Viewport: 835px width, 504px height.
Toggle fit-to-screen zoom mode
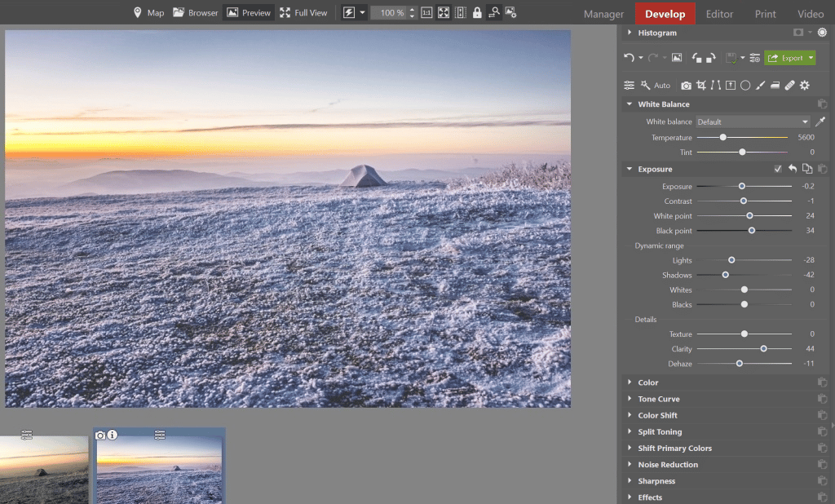pos(444,13)
